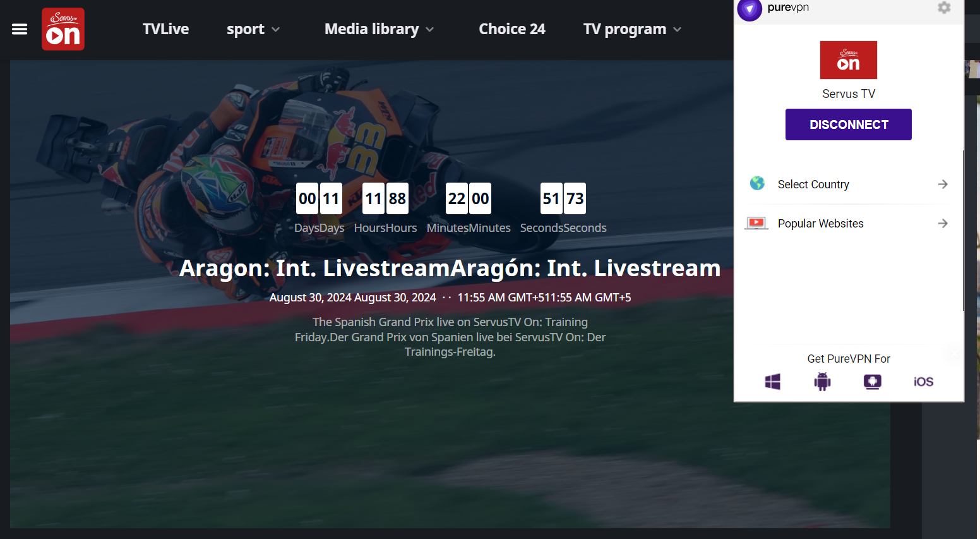Open the TV program dropdown

coord(632,29)
